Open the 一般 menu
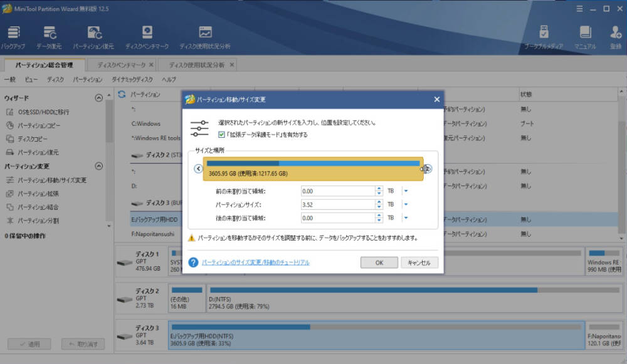The height and width of the screenshot is (364, 627). 9,80
